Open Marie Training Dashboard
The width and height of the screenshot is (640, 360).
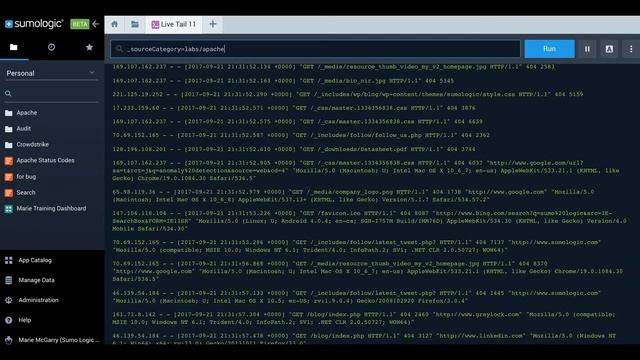[51, 209]
